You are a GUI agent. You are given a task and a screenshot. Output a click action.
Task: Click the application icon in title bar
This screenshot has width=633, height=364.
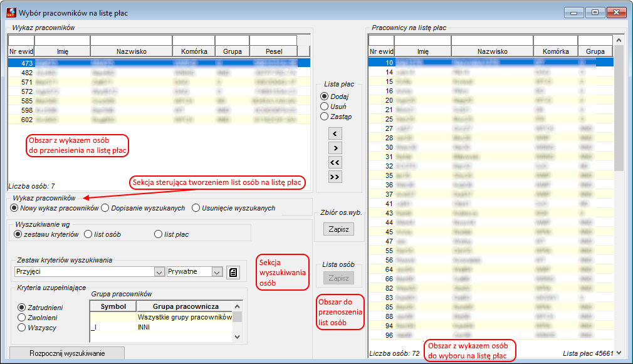click(11, 13)
